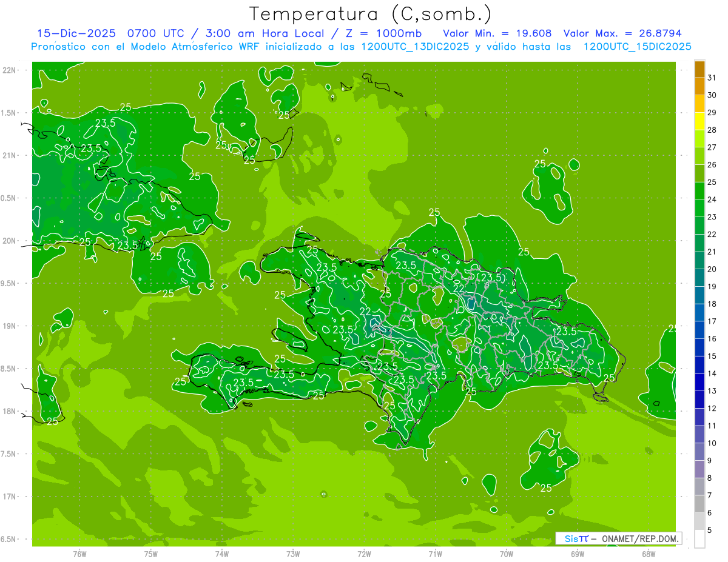Click the "21N" latitude axis label
The width and height of the screenshot is (728, 562).
click(x=10, y=156)
